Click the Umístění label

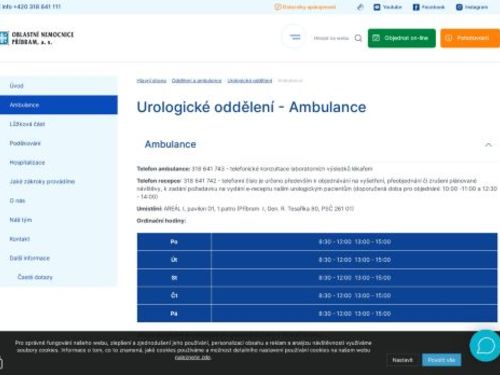point(149,209)
